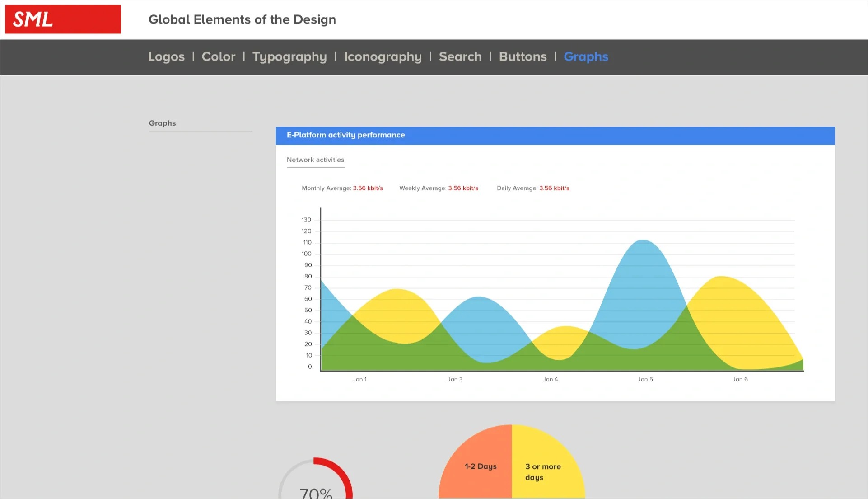
Task: Click the Jan 3 axis label
Action: click(x=455, y=380)
